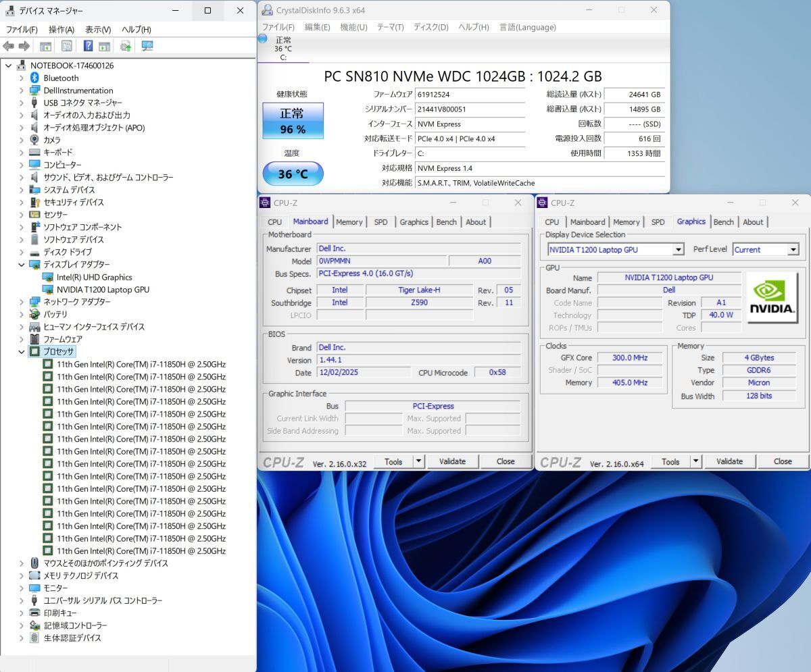Switch to About tab in left CPU-Z window
The width and height of the screenshot is (811, 672).
(476, 222)
